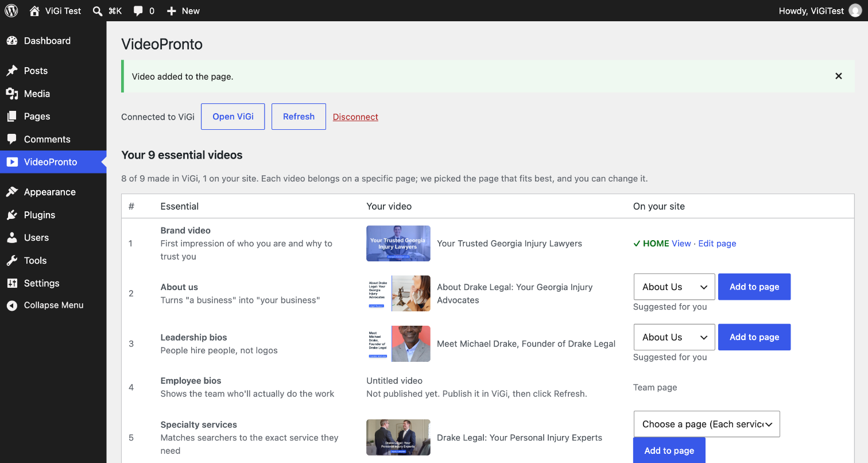Open Choose a page dropdown for Specialty services
This screenshot has width=868, height=463.
coord(707,424)
